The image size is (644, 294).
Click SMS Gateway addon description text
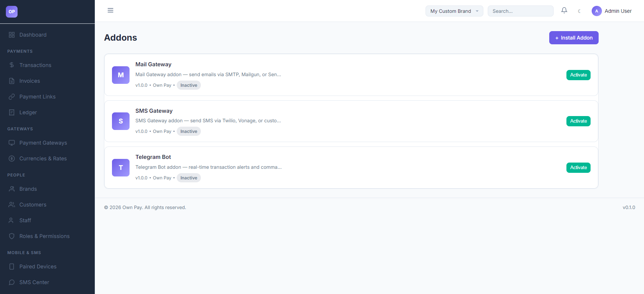point(208,120)
